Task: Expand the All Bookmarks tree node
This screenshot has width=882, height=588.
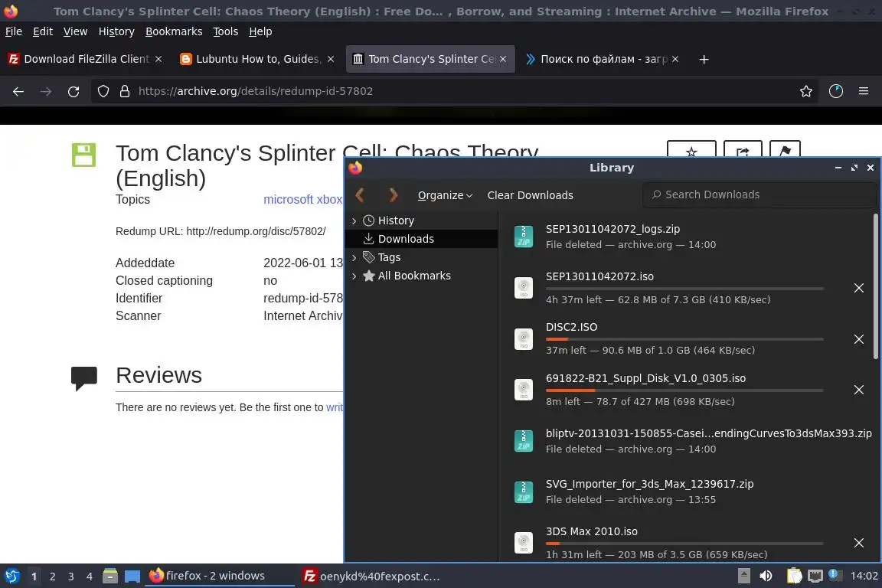Action: [x=354, y=276]
